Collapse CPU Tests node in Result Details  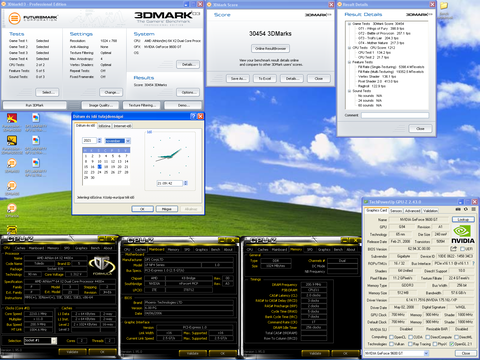(x=349, y=48)
